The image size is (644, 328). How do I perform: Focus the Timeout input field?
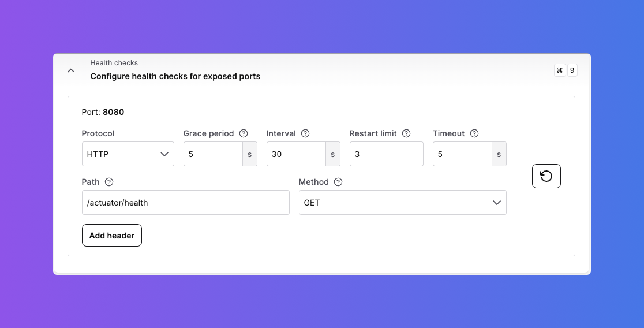coord(462,154)
